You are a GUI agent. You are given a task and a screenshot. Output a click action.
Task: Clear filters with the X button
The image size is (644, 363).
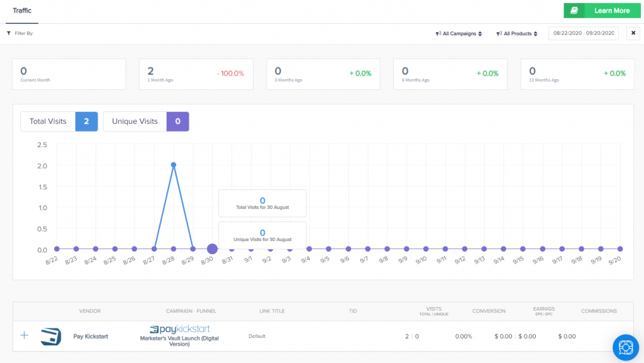point(633,33)
